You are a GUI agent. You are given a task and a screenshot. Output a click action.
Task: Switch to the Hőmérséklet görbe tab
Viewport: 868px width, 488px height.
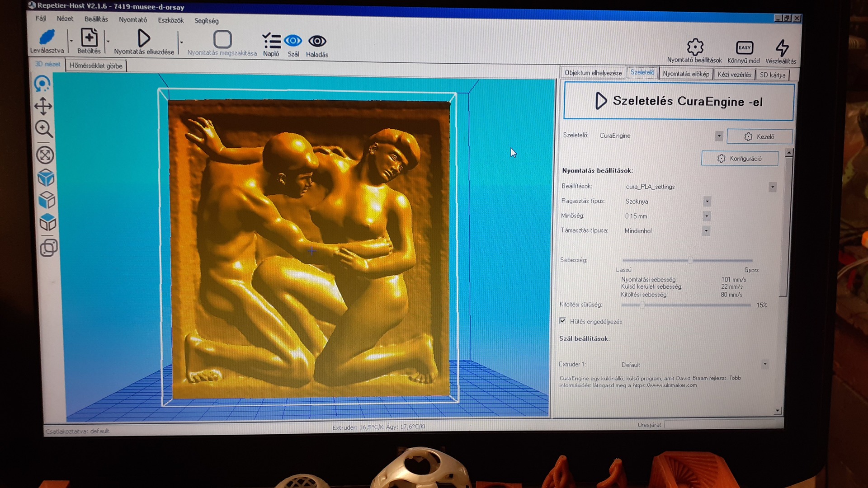pos(96,66)
